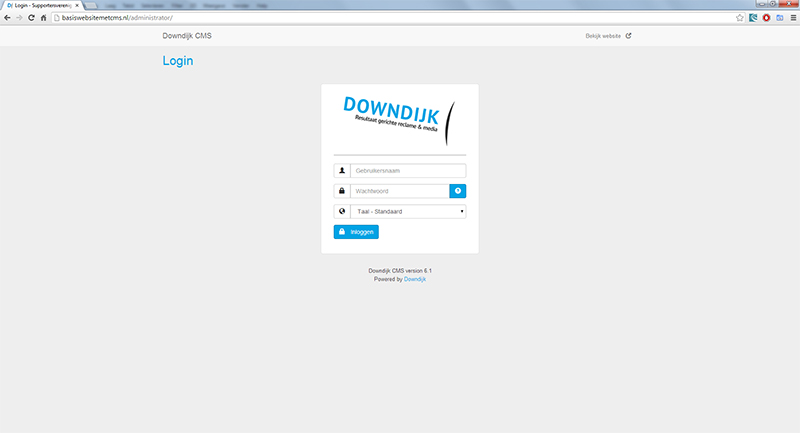The height and width of the screenshot is (433, 800).
Task: Select the Login browser tab
Action: click(42, 6)
